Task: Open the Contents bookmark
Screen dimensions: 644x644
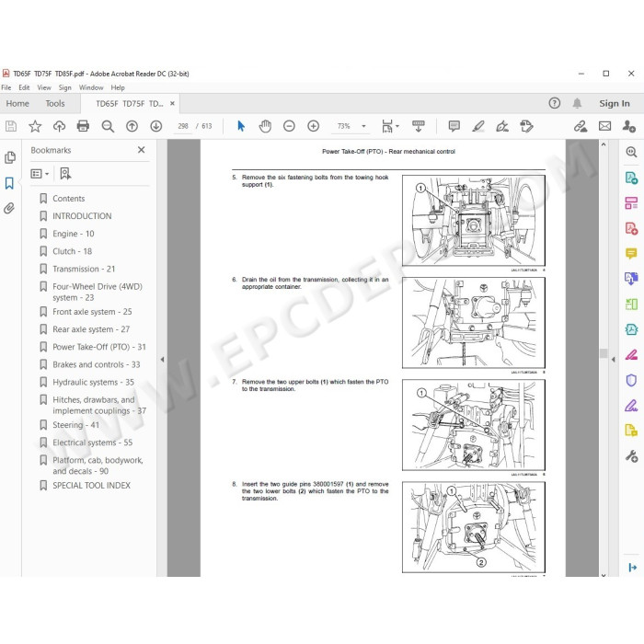Action: [x=69, y=199]
